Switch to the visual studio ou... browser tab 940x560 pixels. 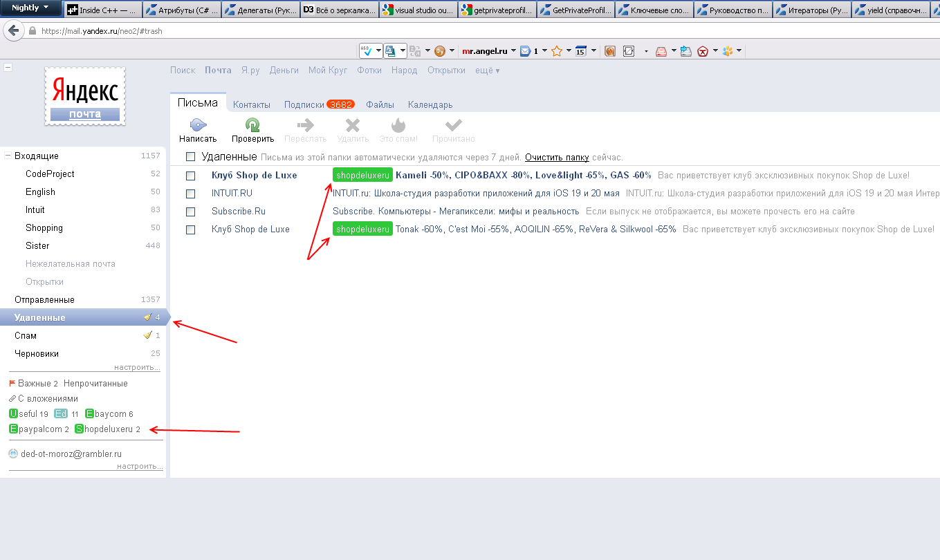pos(418,10)
